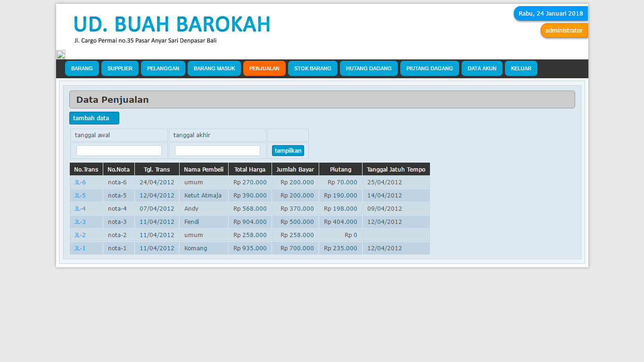Select the nota-3 cell
Viewport: 644px width, 362px height.
point(119,222)
